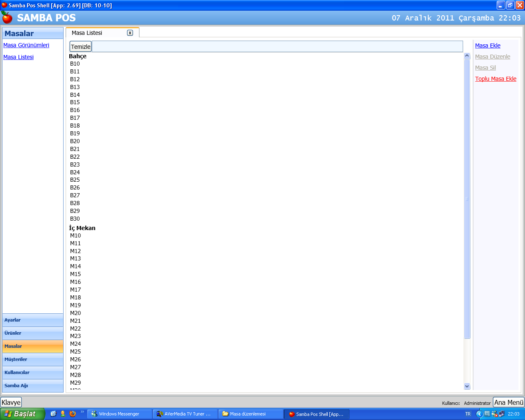Click Toplu Masa Ekle link
Screen dimensions: 525x420
click(495, 79)
